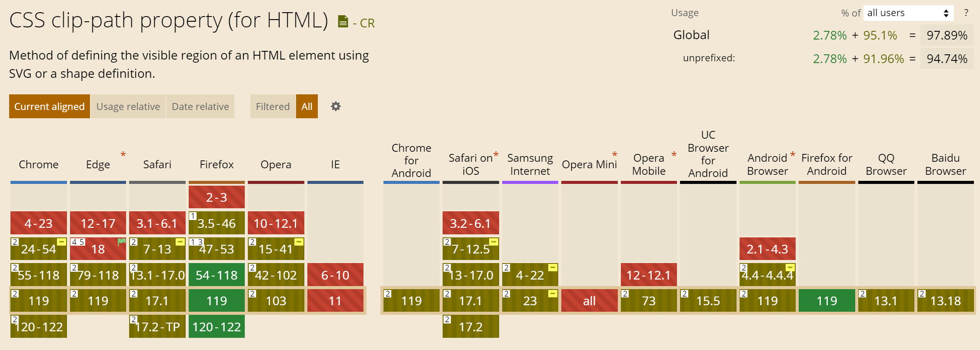Toggle the Filtered browser view
Image resolution: width=980 pixels, height=350 pixels.
point(273,107)
